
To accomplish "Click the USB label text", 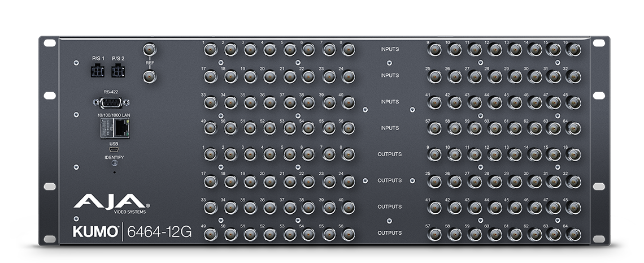I will pos(114,144).
